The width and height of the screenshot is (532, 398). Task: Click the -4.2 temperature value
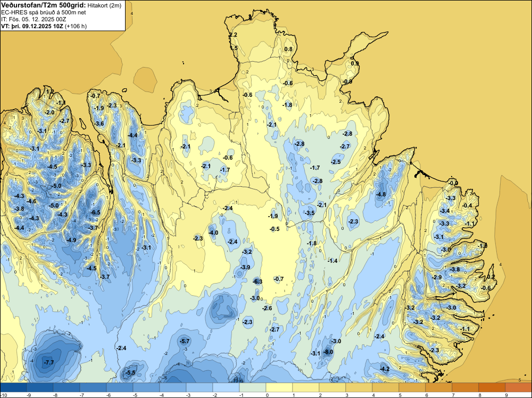point(385,369)
